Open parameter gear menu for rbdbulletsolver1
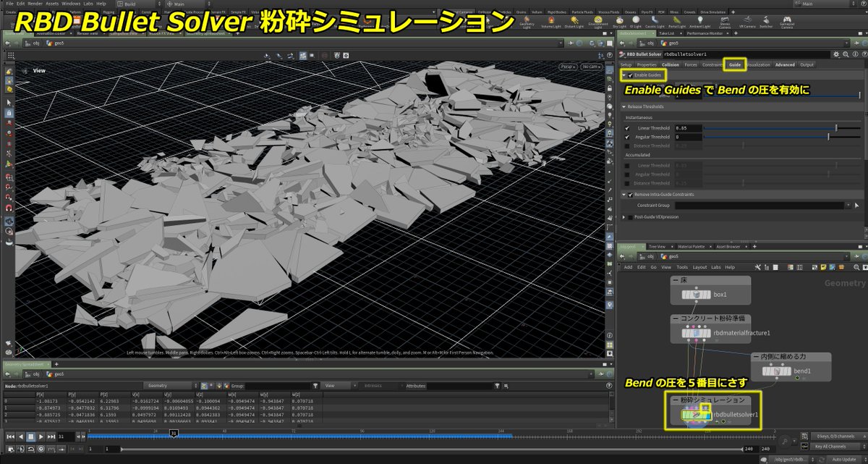The image size is (868, 464). pyautogui.click(x=836, y=54)
